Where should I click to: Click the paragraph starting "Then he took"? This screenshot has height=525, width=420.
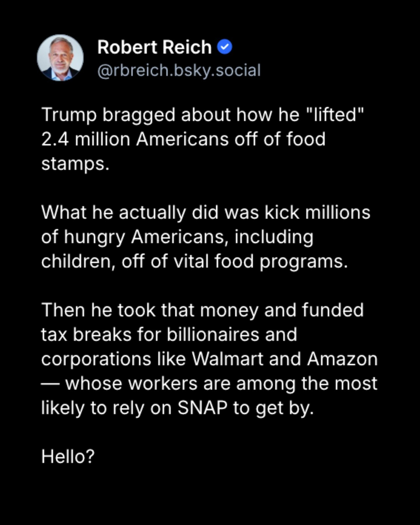point(209,358)
